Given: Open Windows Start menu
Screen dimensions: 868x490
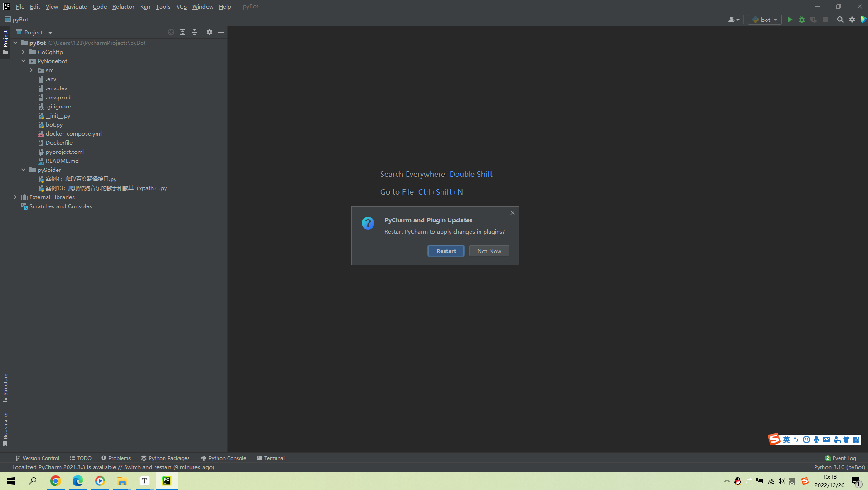Looking at the screenshot, I should 11,481.
